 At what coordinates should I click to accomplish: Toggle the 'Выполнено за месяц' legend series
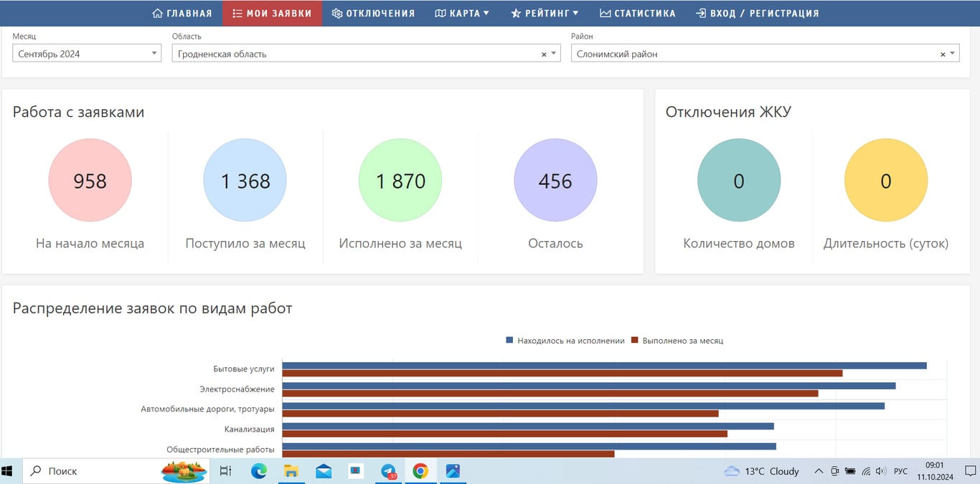tap(677, 341)
